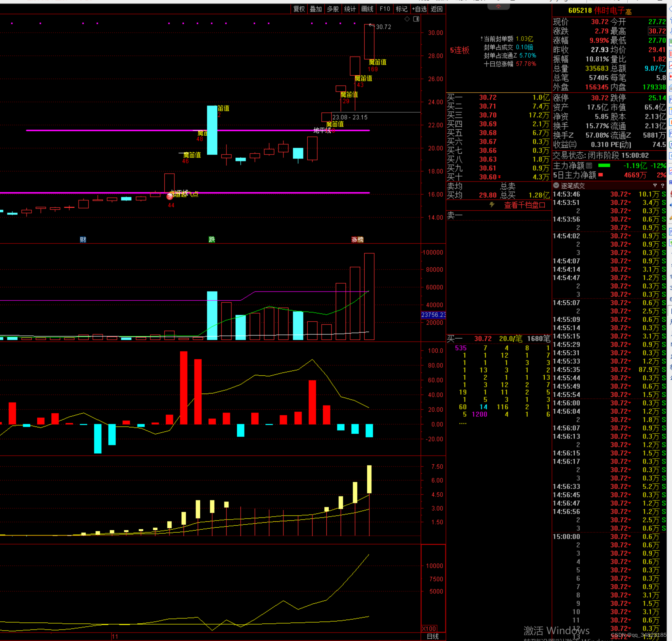Click the 财 marker on the chart
672x641 pixels.
click(82, 239)
